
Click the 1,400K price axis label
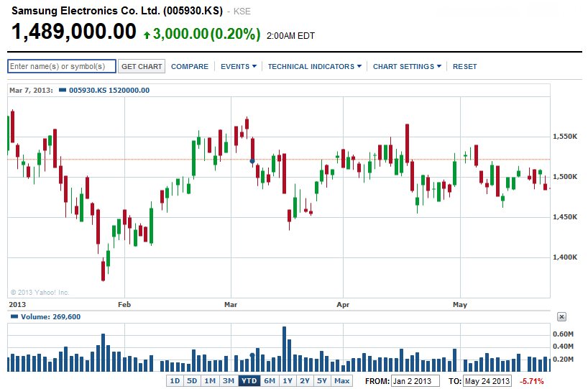point(565,257)
